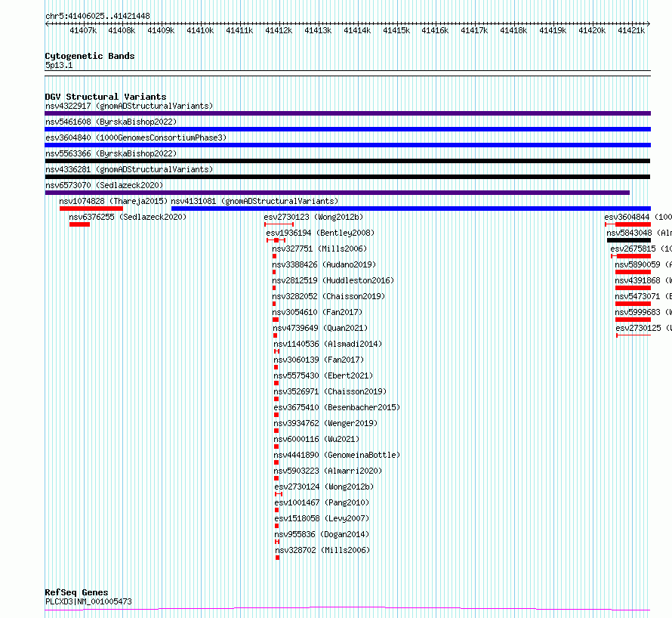Click the red bar under nsv1074828
The image size is (672, 618).
(91, 209)
